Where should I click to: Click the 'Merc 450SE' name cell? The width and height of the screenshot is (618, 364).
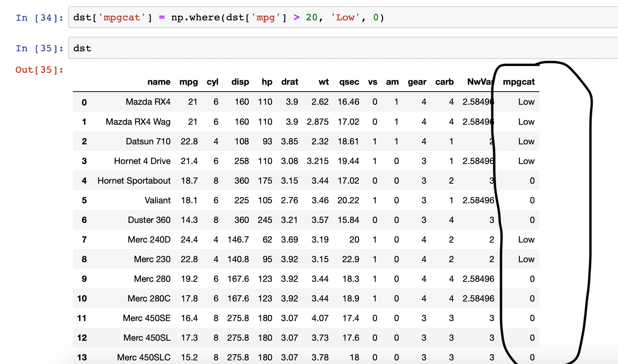pos(147,318)
